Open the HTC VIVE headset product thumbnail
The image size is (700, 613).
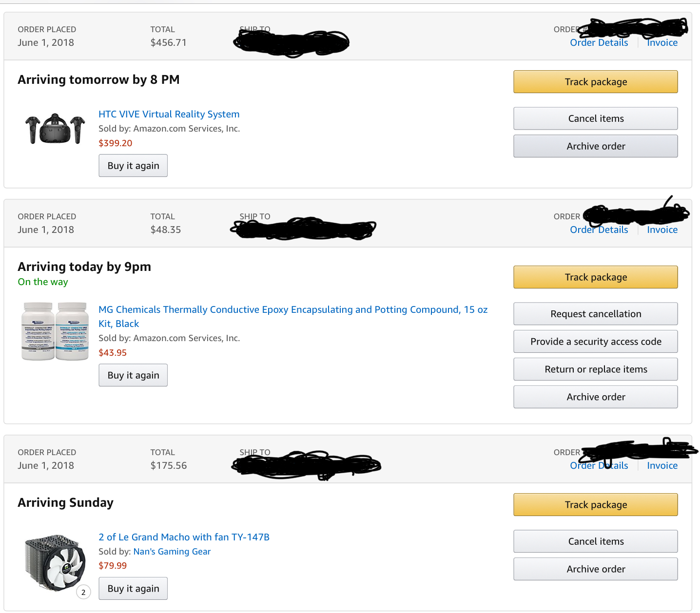pos(55,129)
